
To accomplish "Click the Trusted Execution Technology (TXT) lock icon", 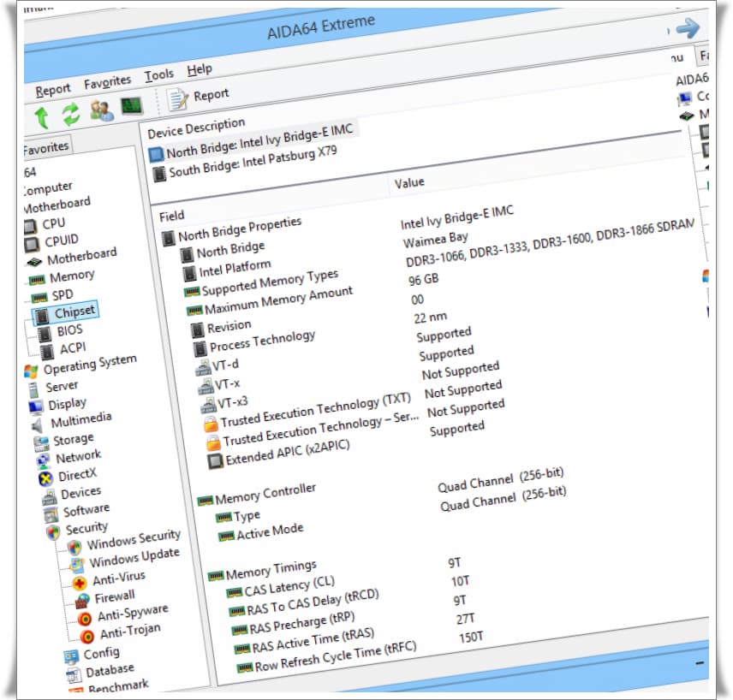I will pyautogui.click(x=211, y=424).
